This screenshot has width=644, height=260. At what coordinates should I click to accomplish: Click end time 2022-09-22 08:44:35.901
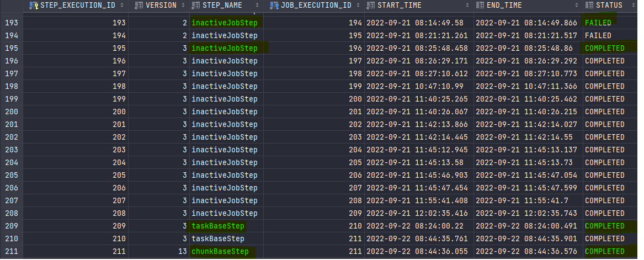pyautogui.click(x=526, y=238)
